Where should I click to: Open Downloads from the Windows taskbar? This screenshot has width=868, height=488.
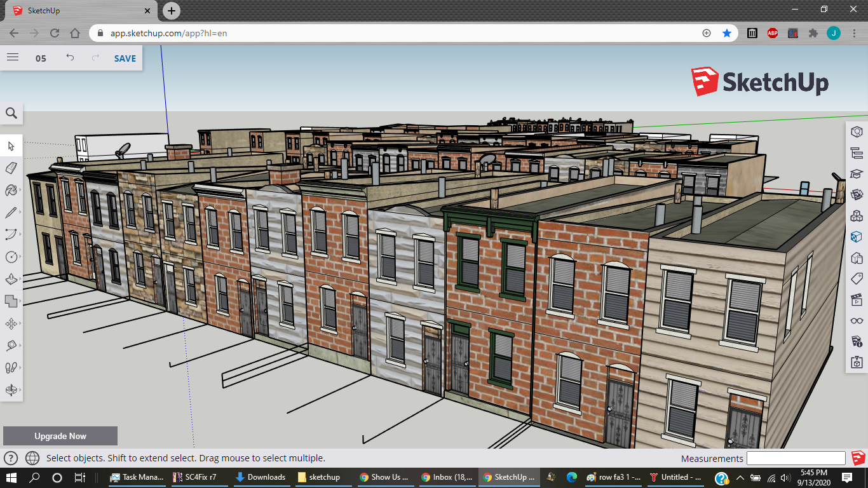[x=260, y=477]
